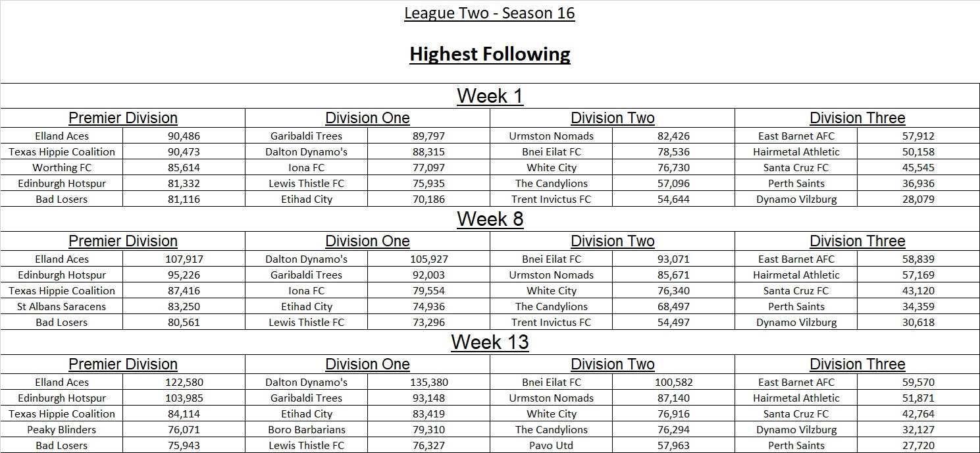Click the Worthing FC cell

[x=62, y=168]
